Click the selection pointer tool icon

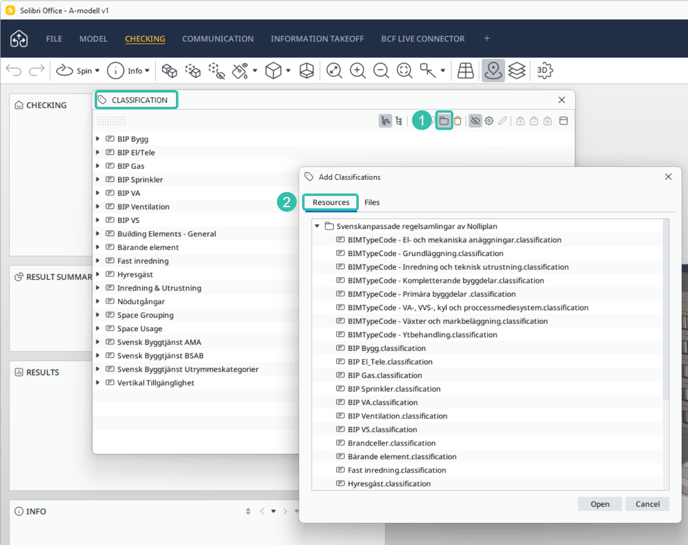(x=428, y=70)
